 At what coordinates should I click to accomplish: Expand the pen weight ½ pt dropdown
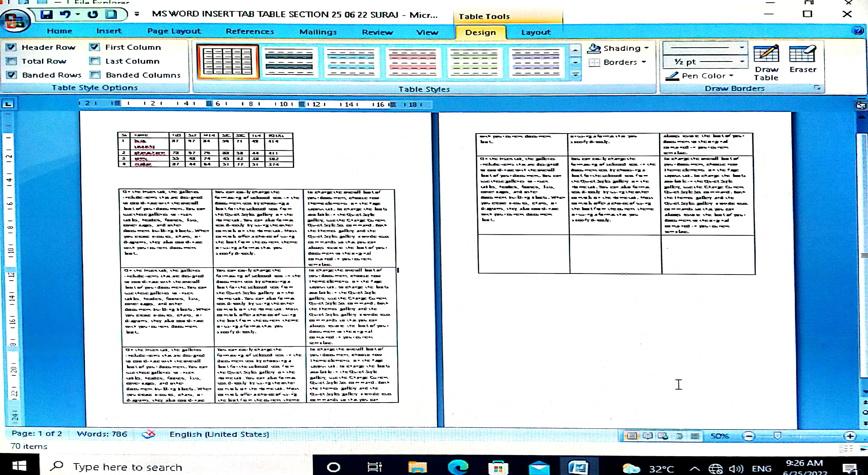pyautogui.click(x=742, y=62)
